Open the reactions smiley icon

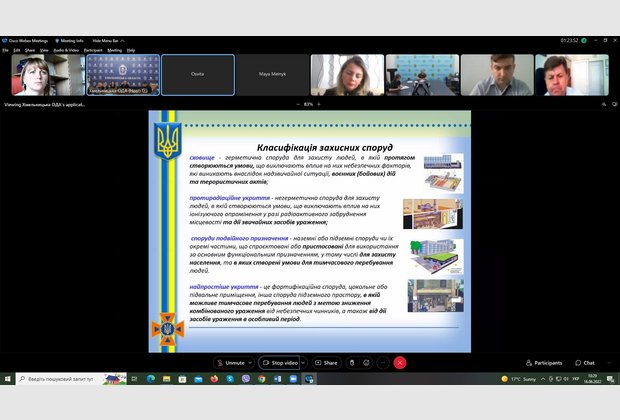pos(367,363)
